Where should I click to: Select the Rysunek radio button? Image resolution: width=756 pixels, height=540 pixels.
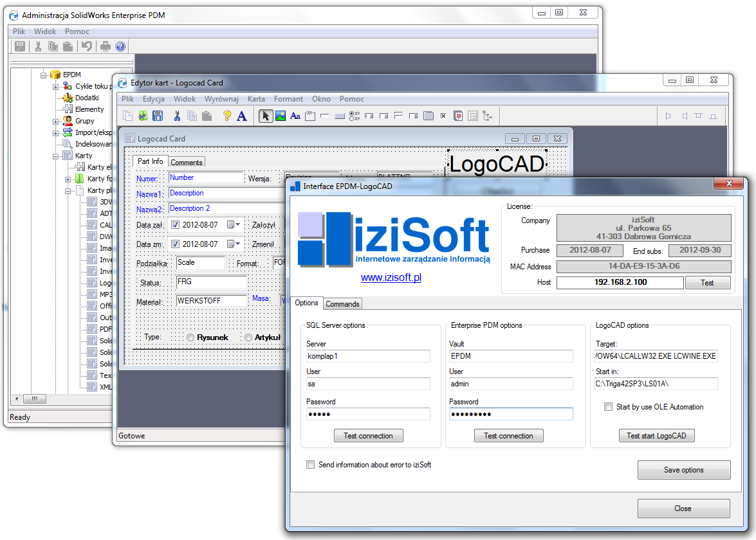[x=190, y=337]
